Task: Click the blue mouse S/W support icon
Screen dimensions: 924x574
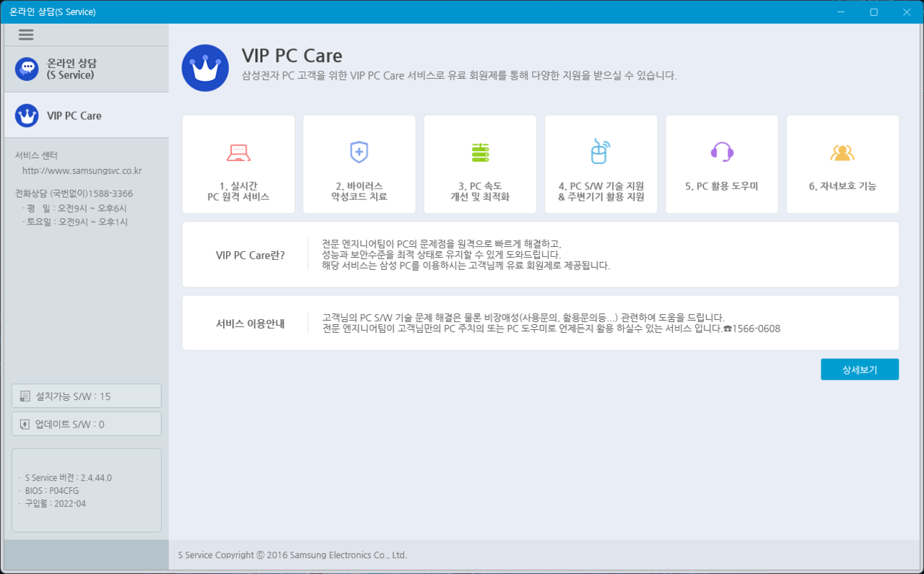Action: 601,152
